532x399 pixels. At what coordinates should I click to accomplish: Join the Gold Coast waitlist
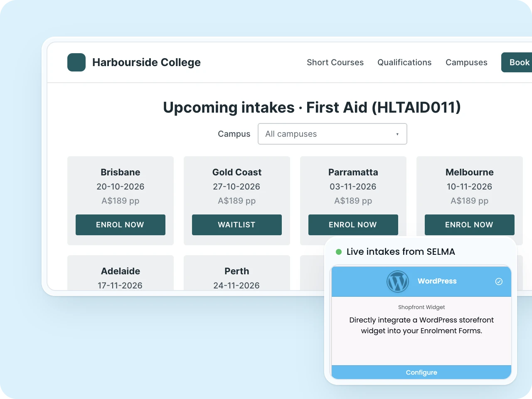tap(237, 225)
